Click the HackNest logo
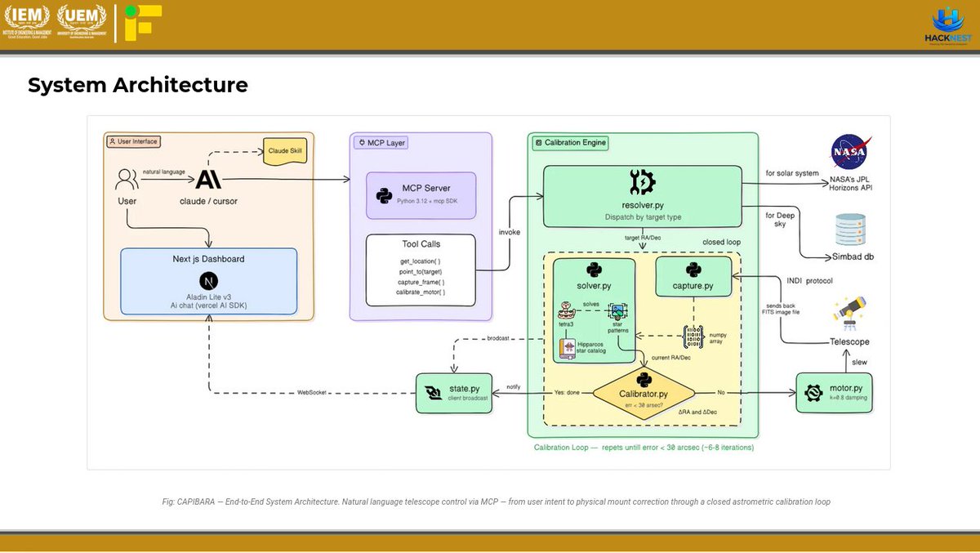Screen dimensions: 980x553 pyautogui.click(x=949, y=27)
